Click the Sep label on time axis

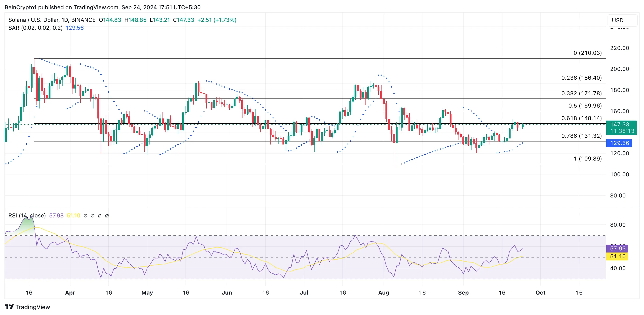click(463, 292)
